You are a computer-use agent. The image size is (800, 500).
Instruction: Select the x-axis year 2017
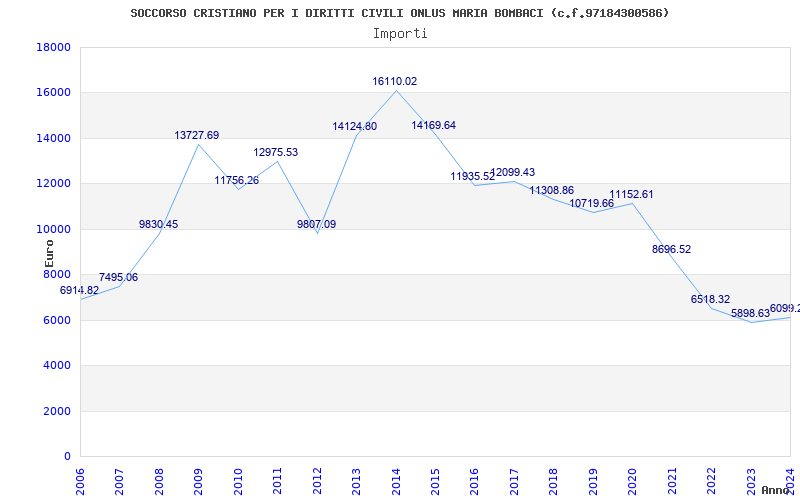(x=514, y=481)
